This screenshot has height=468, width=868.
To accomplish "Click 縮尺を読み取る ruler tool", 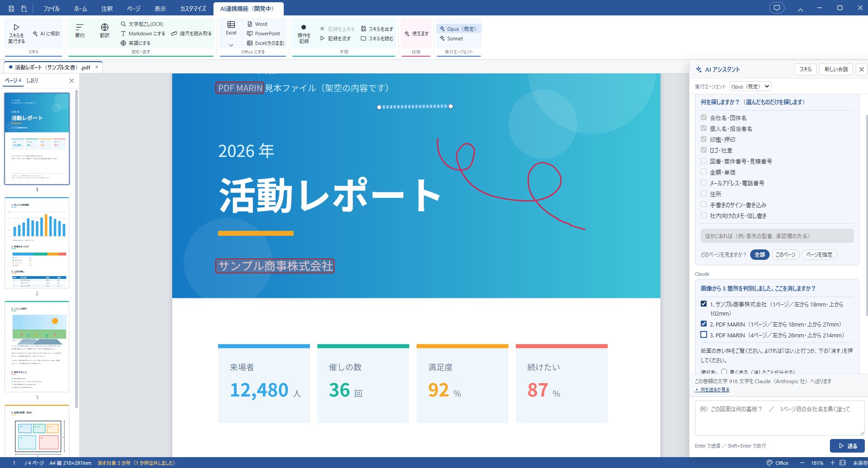I will tap(191, 34).
